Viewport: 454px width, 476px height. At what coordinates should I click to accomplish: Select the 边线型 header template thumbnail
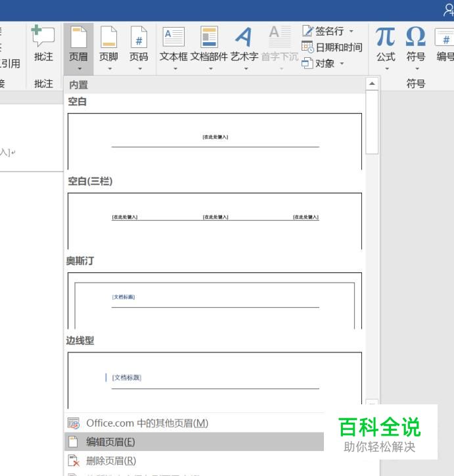click(215, 380)
